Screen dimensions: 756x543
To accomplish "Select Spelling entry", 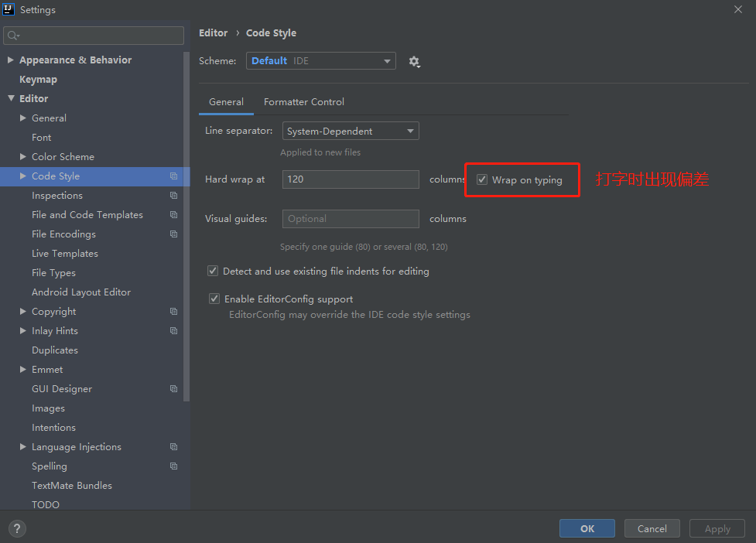I will coord(50,466).
